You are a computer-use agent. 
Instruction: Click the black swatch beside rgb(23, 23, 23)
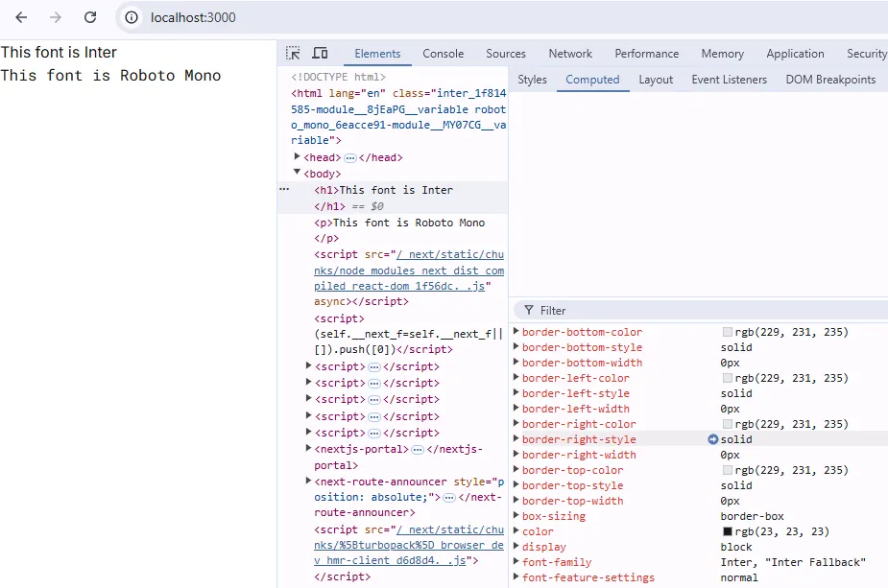pyautogui.click(x=726, y=531)
